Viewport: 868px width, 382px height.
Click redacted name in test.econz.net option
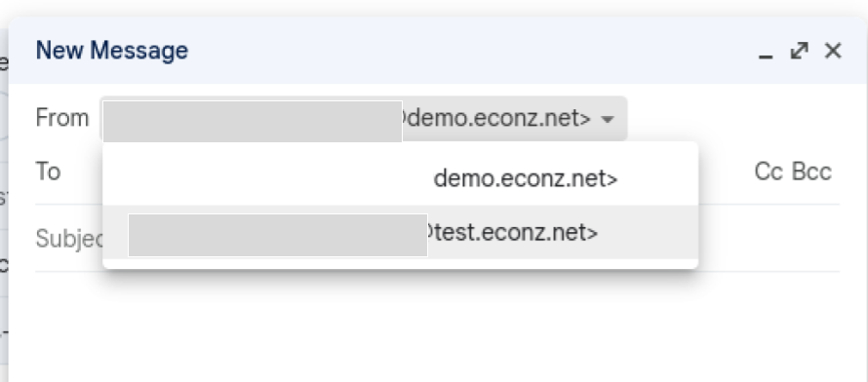coord(278,236)
